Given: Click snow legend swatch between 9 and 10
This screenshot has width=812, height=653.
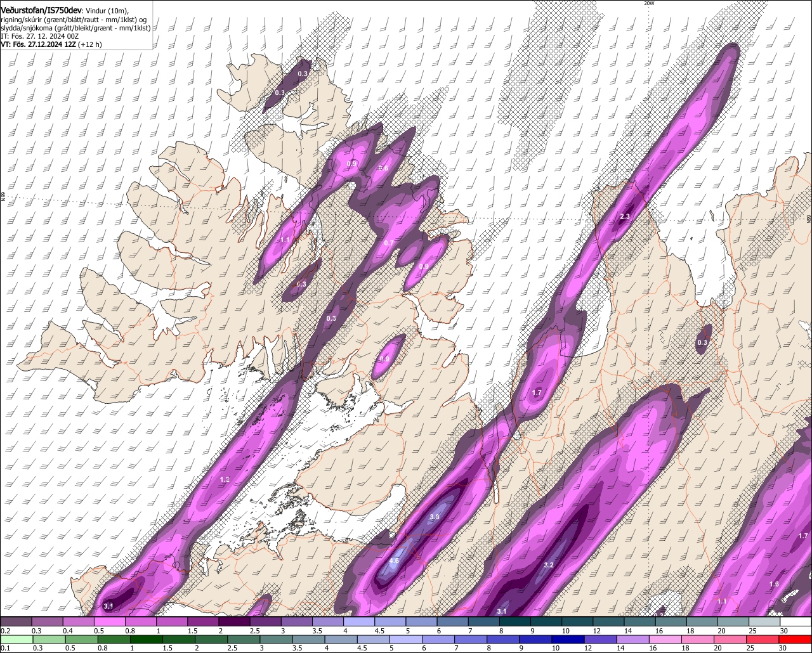Looking at the screenshot, I should (546, 621).
